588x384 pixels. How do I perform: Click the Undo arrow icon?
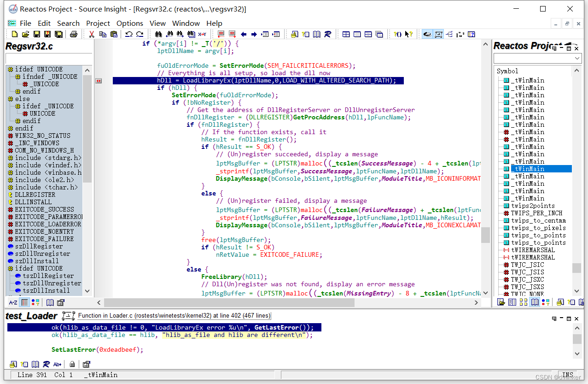coord(129,34)
